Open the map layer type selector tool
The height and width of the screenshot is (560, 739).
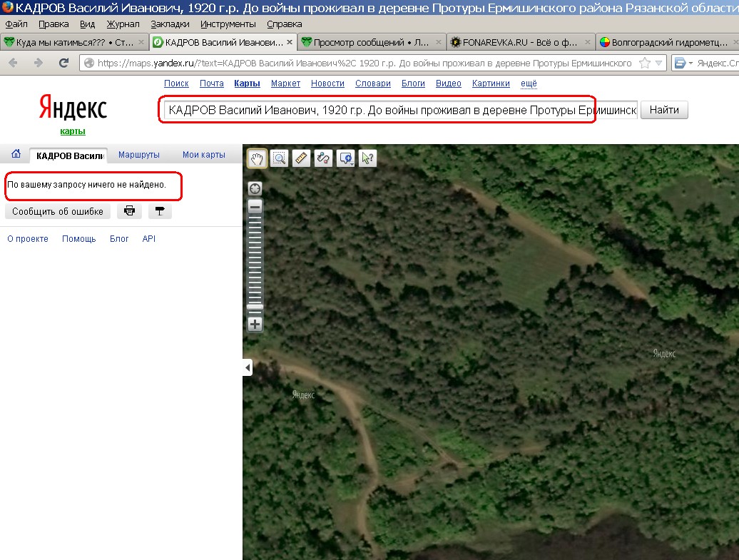coord(345,158)
